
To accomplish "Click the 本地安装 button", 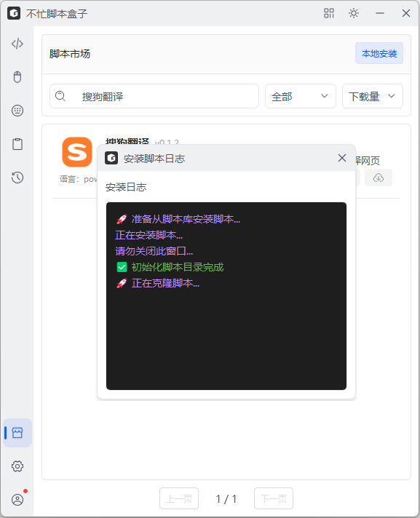I will click(379, 53).
